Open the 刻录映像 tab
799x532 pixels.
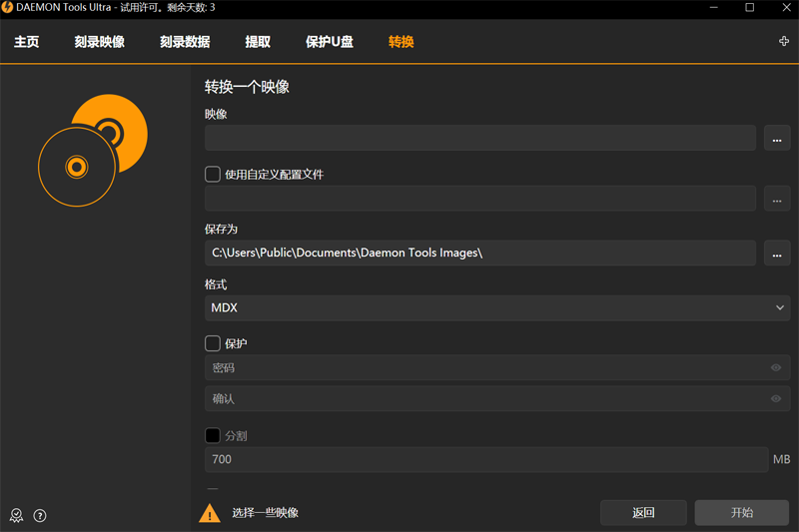pyautogui.click(x=99, y=42)
